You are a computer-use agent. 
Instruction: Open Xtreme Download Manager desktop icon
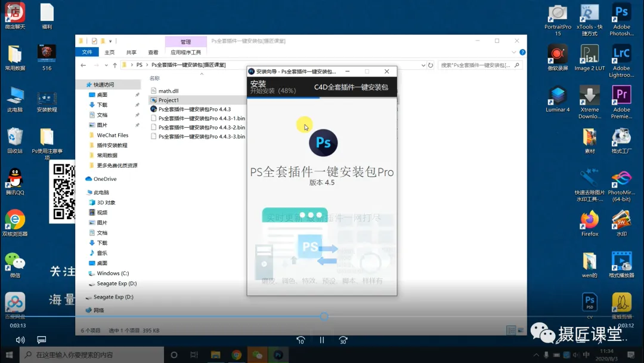589,102
